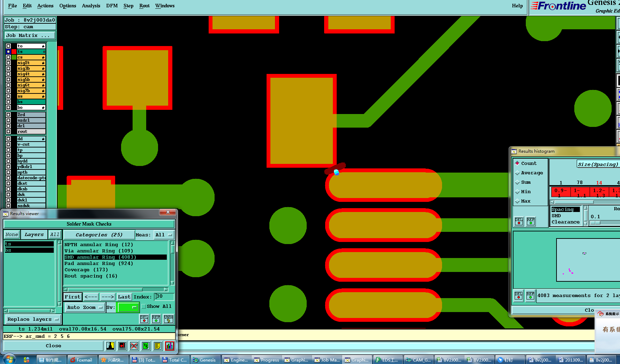Open the Job Ma... taskbar item
620x364 pixels.
click(327, 360)
